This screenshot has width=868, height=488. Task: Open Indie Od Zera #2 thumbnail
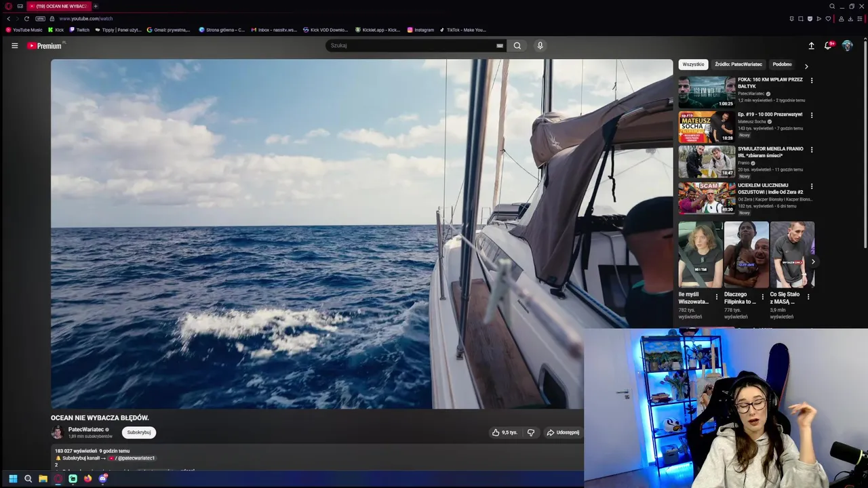pyautogui.click(x=707, y=198)
